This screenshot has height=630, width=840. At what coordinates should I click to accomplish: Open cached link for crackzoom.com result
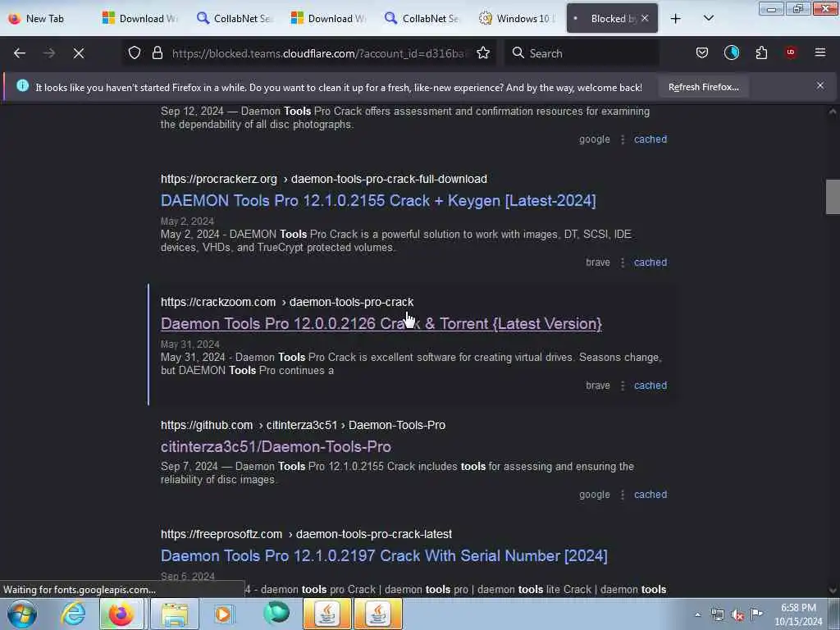(x=651, y=386)
